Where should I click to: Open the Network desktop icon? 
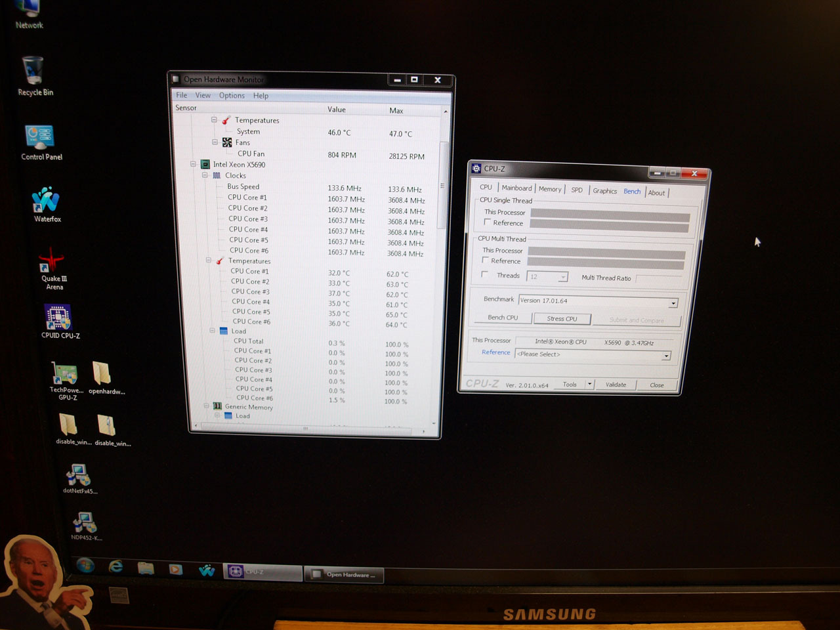pyautogui.click(x=29, y=16)
